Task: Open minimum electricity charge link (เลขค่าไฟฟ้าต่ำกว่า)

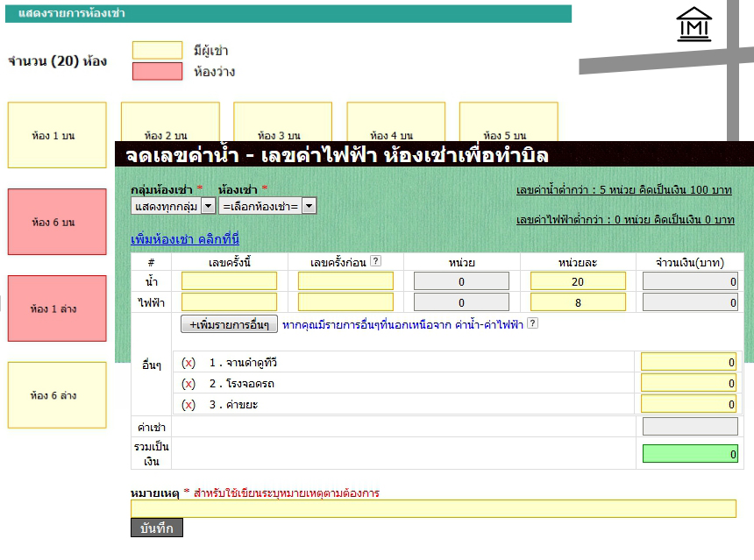Action: pos(625,220)
